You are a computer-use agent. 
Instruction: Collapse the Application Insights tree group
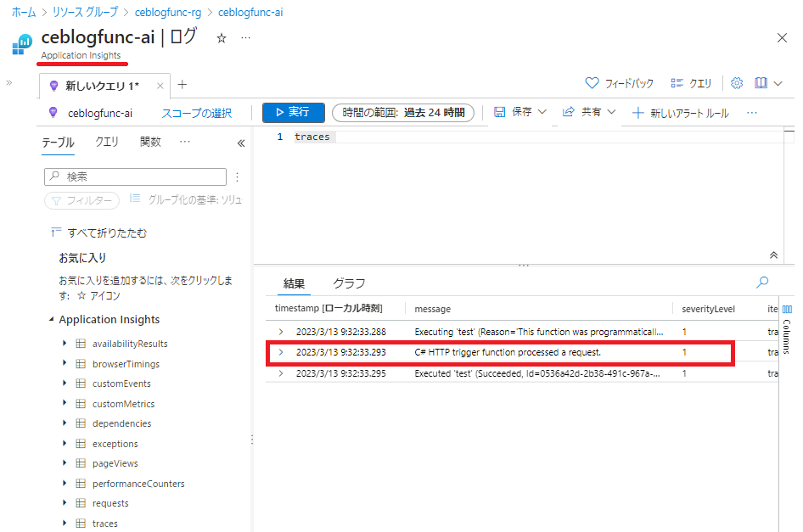(x=51, y=320)
